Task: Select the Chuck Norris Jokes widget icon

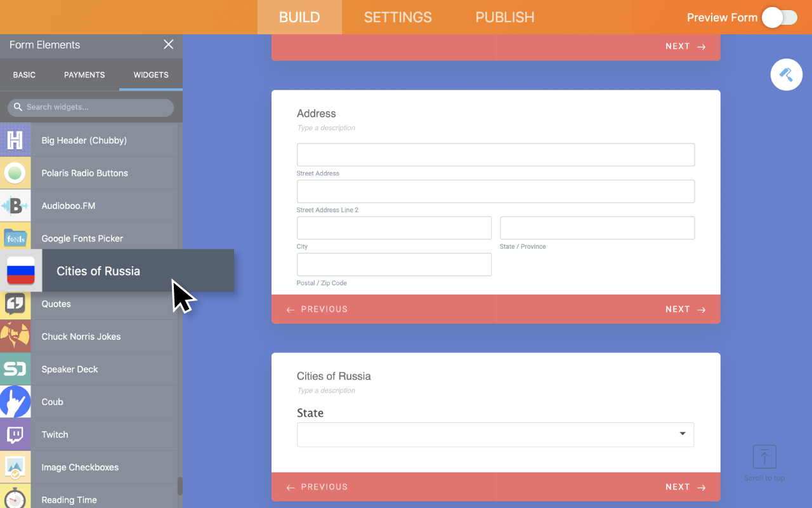Action: pos(15,336)
